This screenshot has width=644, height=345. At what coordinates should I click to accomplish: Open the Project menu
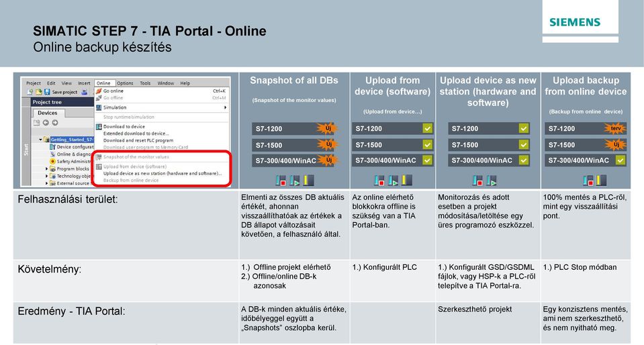pos(34,83)
